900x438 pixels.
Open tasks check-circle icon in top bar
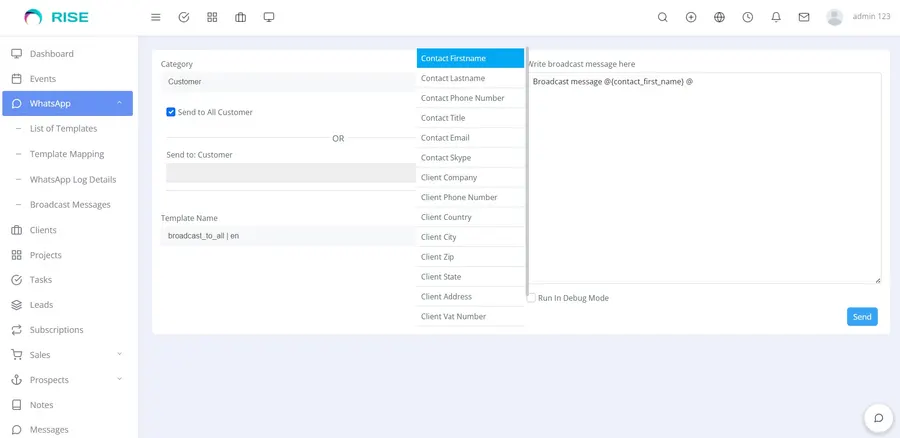(184, 17)
